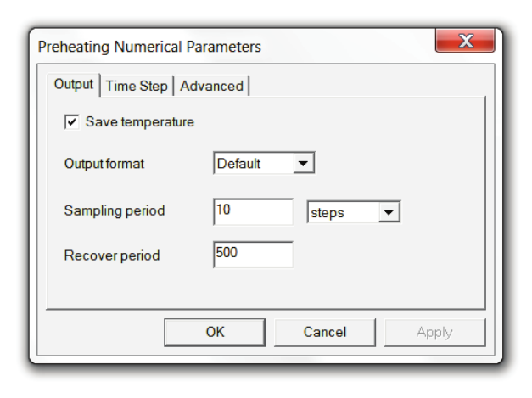The image size is (532, 398).
Task: Click the Sampling period label
Action: (115, 211)
